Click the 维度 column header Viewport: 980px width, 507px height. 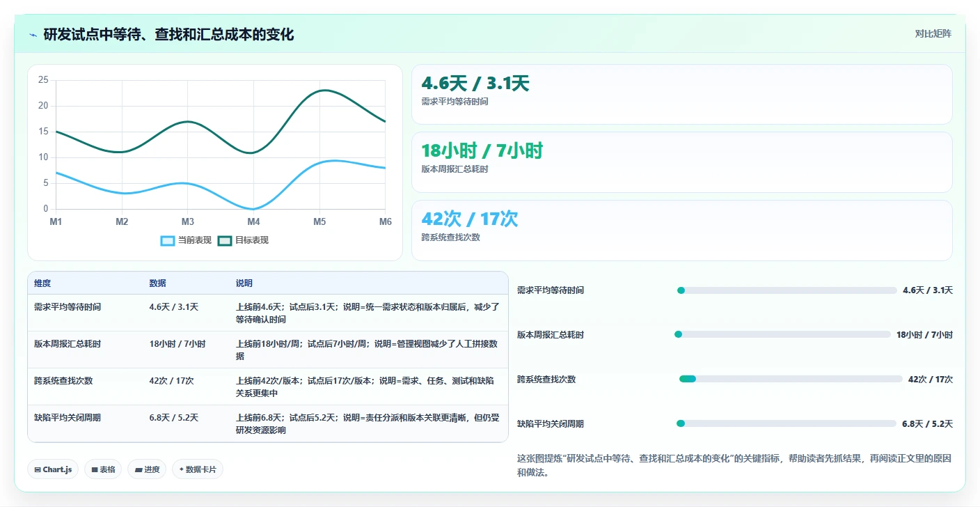[42, 283]
